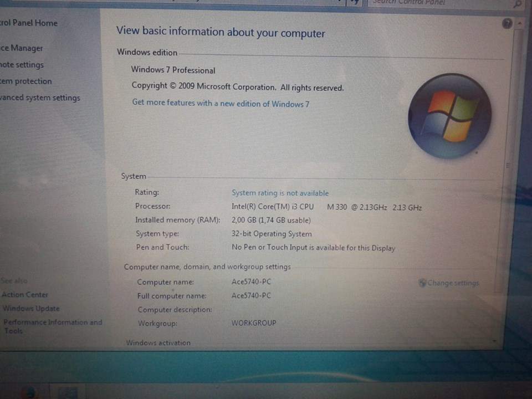Open Advanced system settings
The height and width of the screenshot is (399, 532).
tap(40, 98)
